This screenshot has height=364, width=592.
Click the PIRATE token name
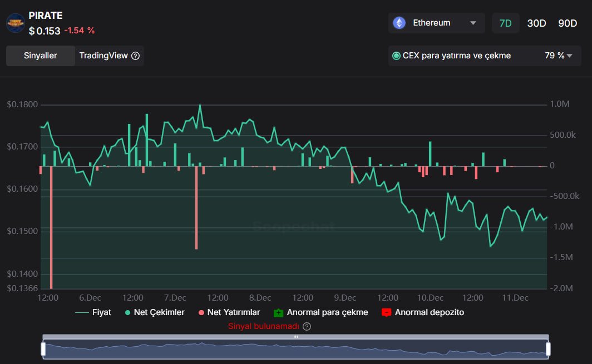click(46, 16)
